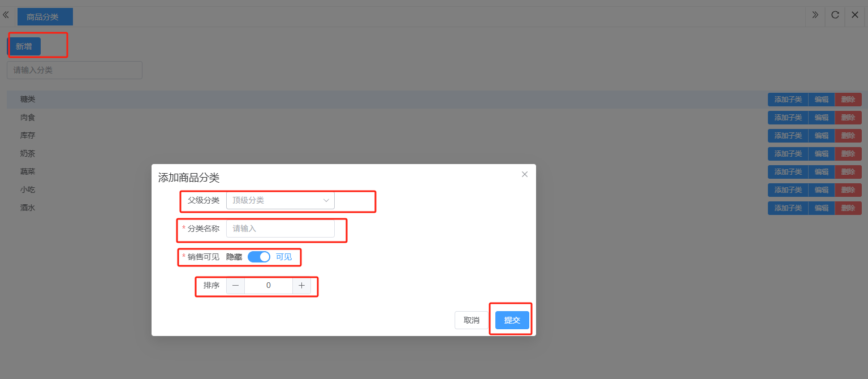Click 删除 for the 酒水 row
The image size is (868, 379).
tap(848, 208)
